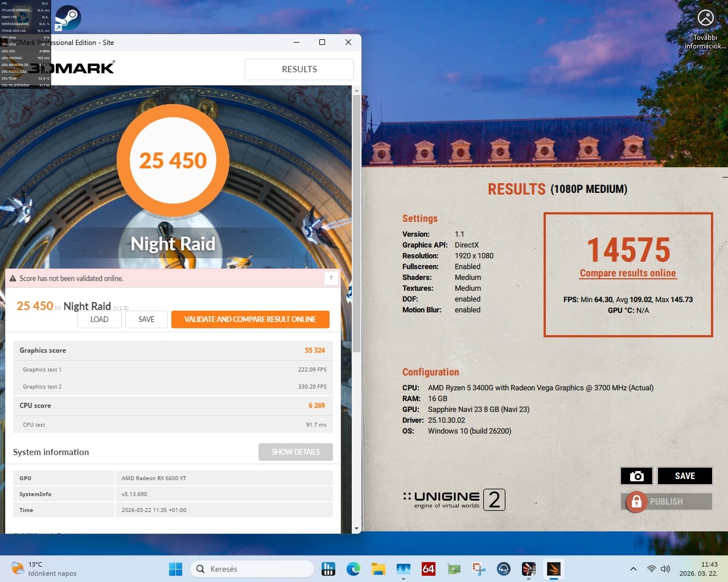Open the headset support app in taskbar
Viewport: 728px width, 582px height.
pyautogui.click(x=504, y=569)
